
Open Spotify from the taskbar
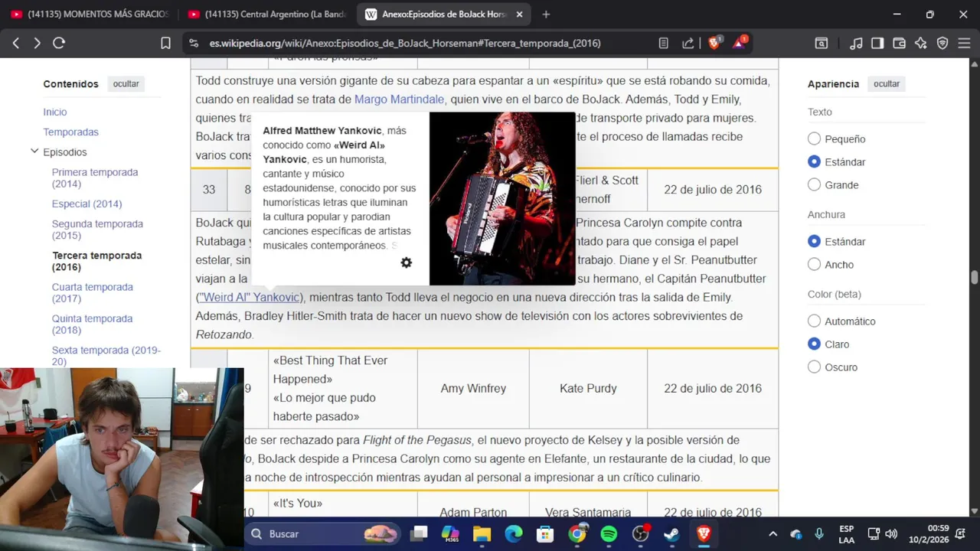pyautogui.click(x=609, y=533)
